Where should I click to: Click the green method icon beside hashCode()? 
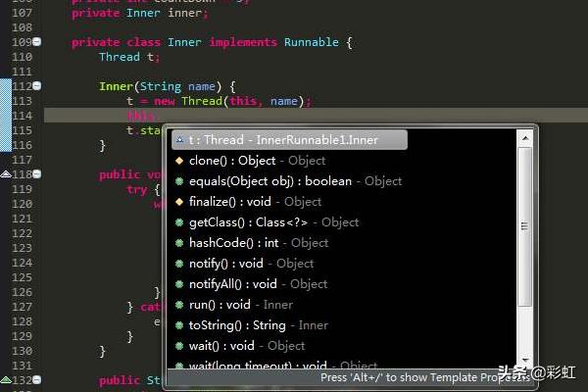click(x=179, y=243)
